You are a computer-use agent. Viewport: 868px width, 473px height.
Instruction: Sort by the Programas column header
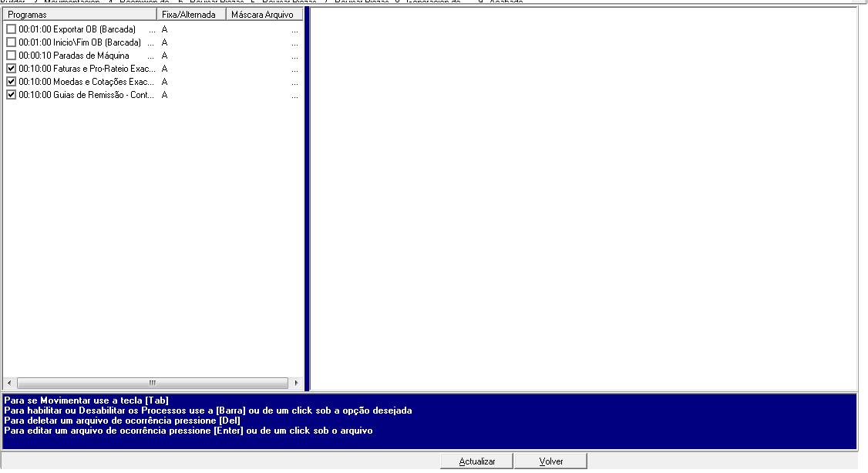click(x=79, y=15)
